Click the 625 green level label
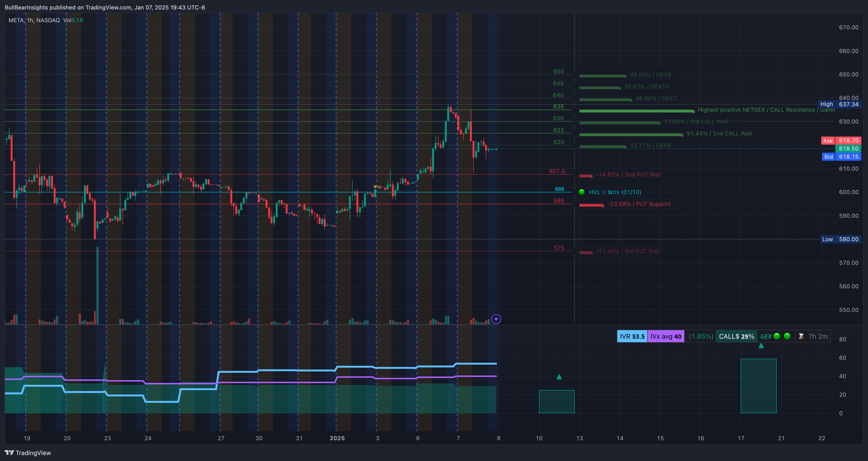Image resolution: width=868 pixels, height=461 pixels. [x=558, y=130]
